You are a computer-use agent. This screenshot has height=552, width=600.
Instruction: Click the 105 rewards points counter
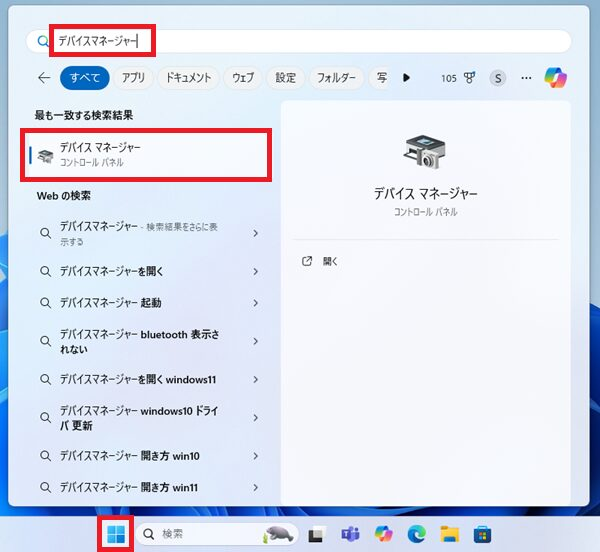click(449, 78)
